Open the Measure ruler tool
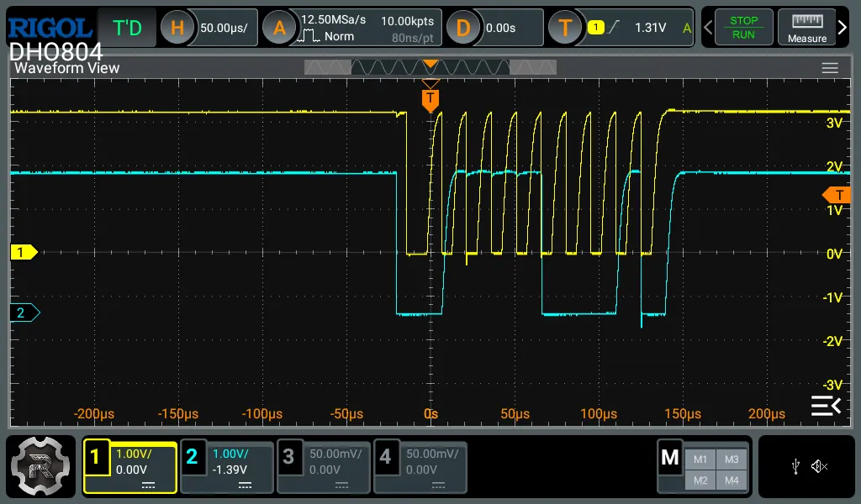This screenshot has height=504, width=861. (806, 28)
